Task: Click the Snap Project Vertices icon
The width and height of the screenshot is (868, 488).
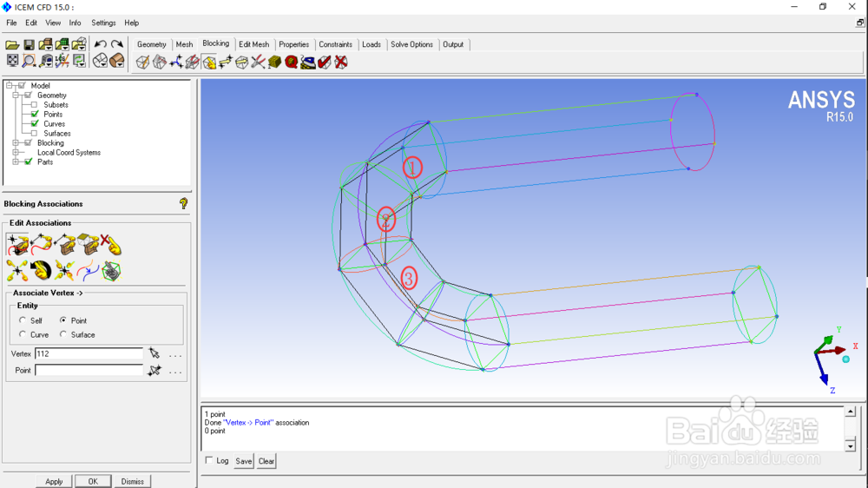Action: point(64,270)
